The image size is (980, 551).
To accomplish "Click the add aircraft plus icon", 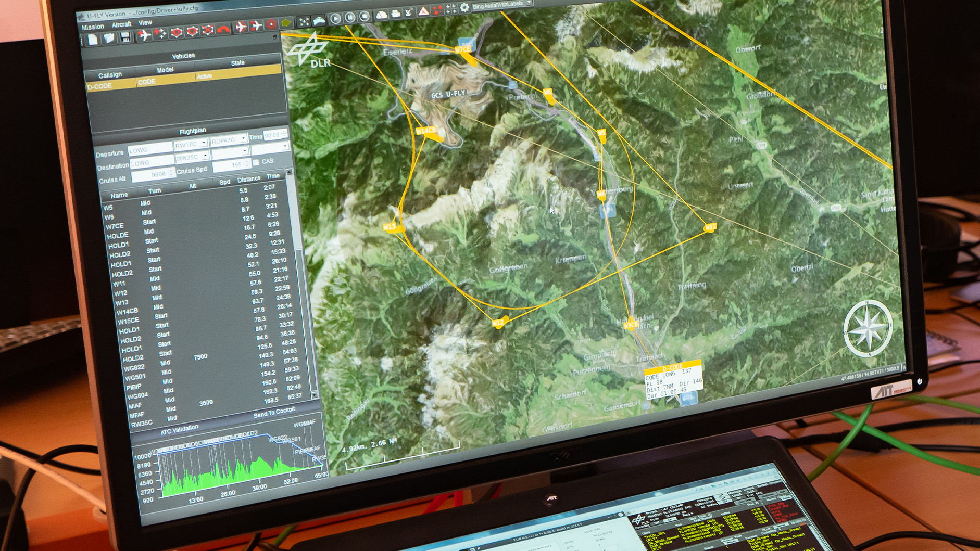I will 144,35.
